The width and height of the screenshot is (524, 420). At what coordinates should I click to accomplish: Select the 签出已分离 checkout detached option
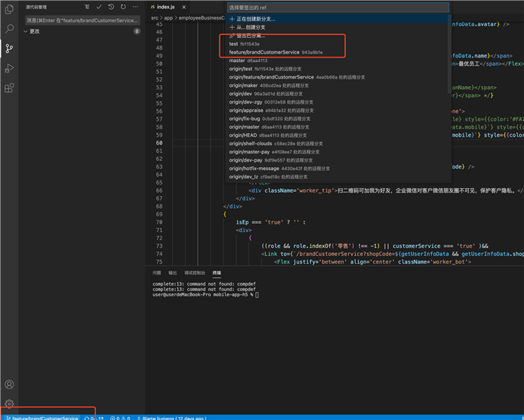[x=337, y=36]
